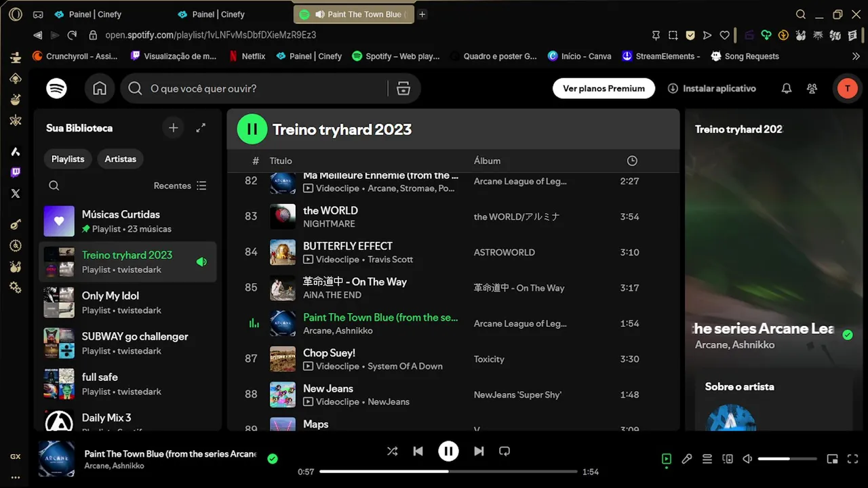
Task: Click album art in the bottom player bar
Action: pyautogui.click(x=56, y=459)
